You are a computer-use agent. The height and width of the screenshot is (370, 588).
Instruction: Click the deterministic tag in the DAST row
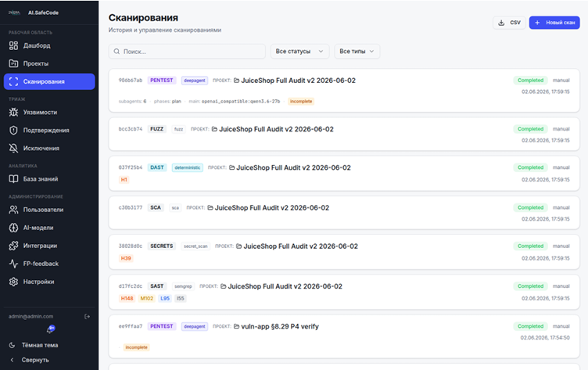click(188, 167)
